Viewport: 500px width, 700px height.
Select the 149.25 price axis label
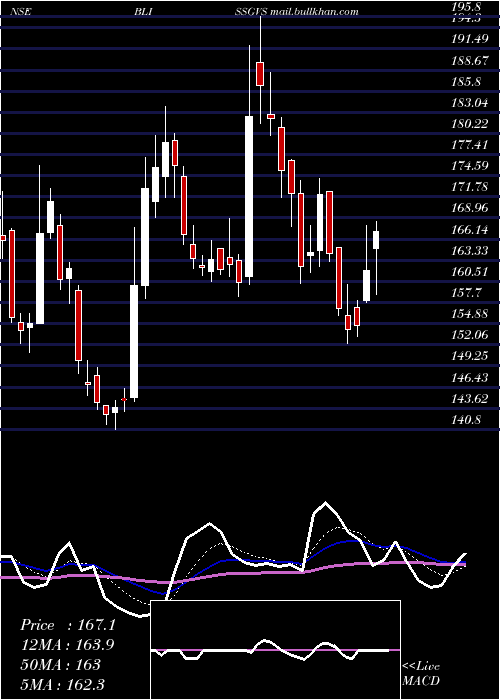[x=470, y=356]
